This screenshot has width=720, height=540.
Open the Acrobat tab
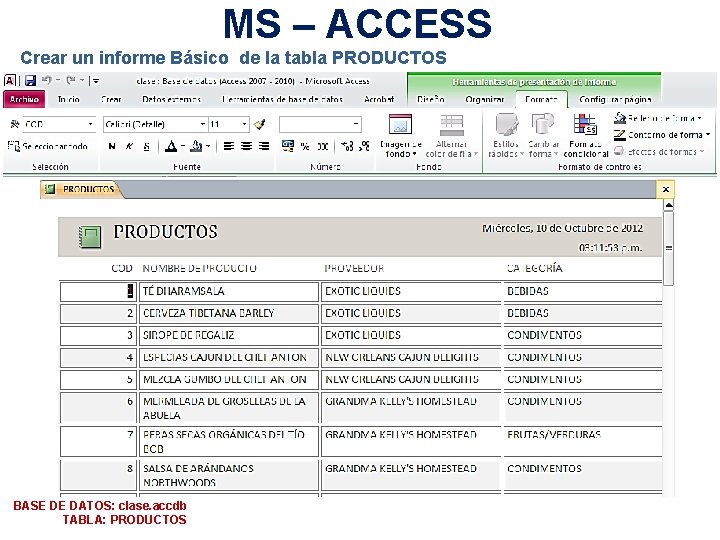[379, 99]
